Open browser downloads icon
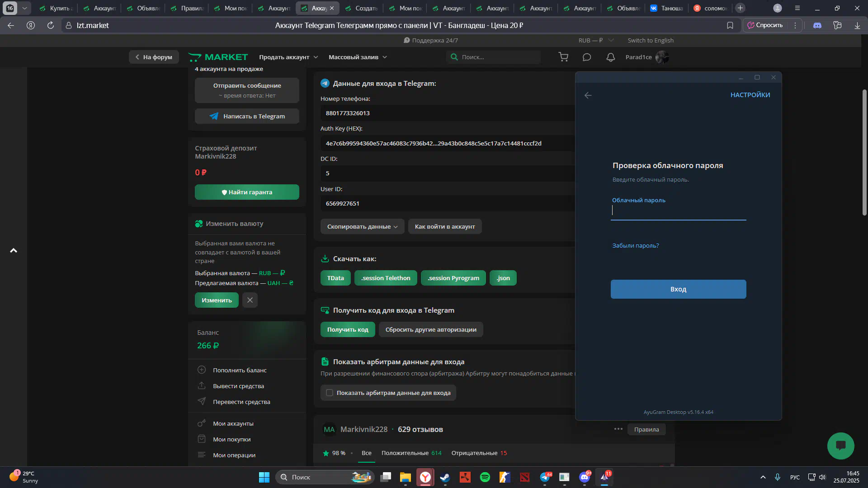The image size is (868, 488). [x=857, y=25]
